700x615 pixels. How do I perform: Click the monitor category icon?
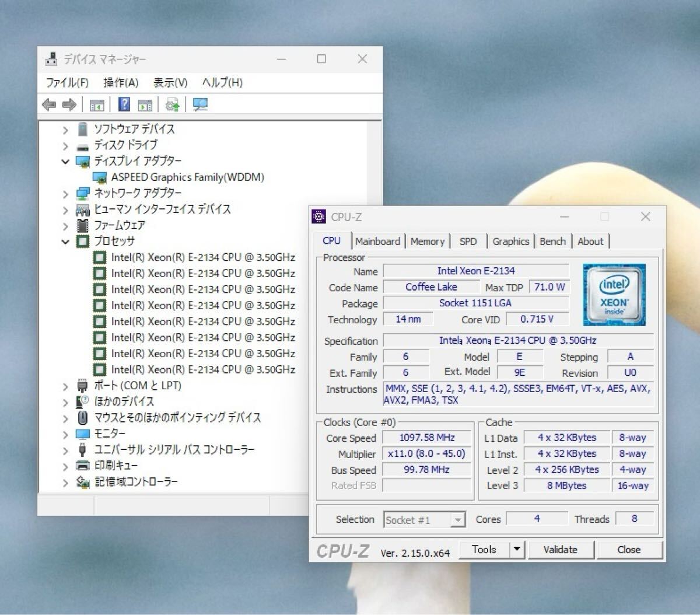(83, 434)
